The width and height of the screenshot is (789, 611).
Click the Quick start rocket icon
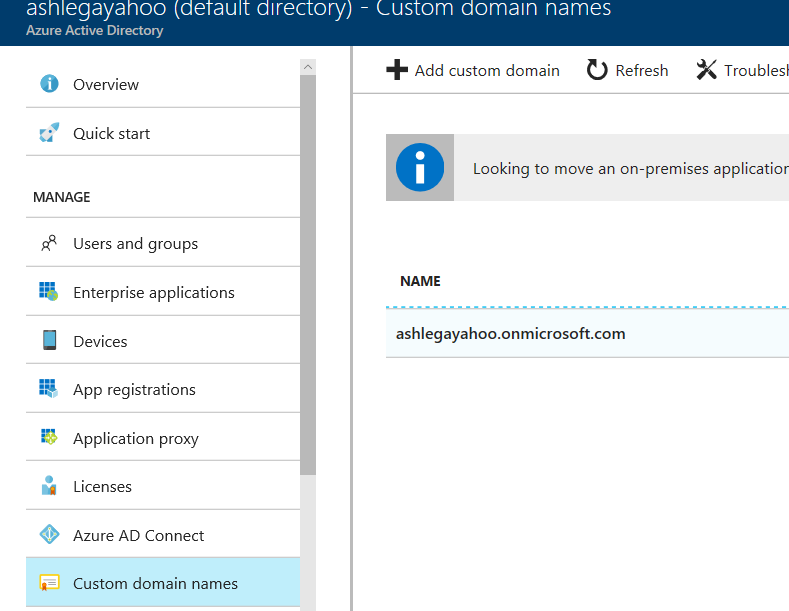click(x=49, y=133)
